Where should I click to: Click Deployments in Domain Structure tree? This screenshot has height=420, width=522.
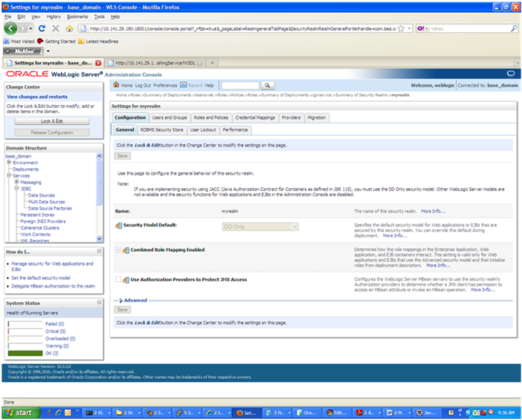(26, 169)
